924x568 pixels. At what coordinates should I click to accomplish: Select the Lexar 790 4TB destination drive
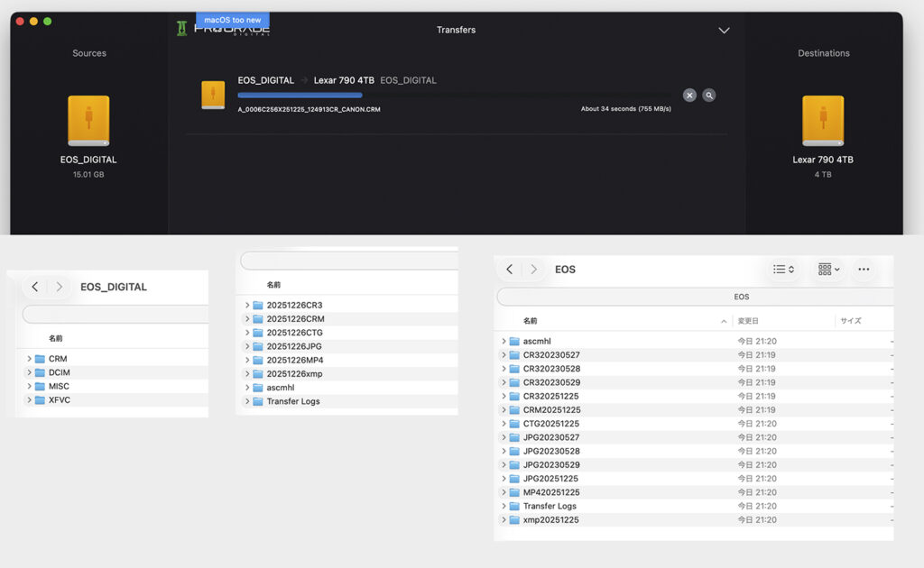coord(823,122)
